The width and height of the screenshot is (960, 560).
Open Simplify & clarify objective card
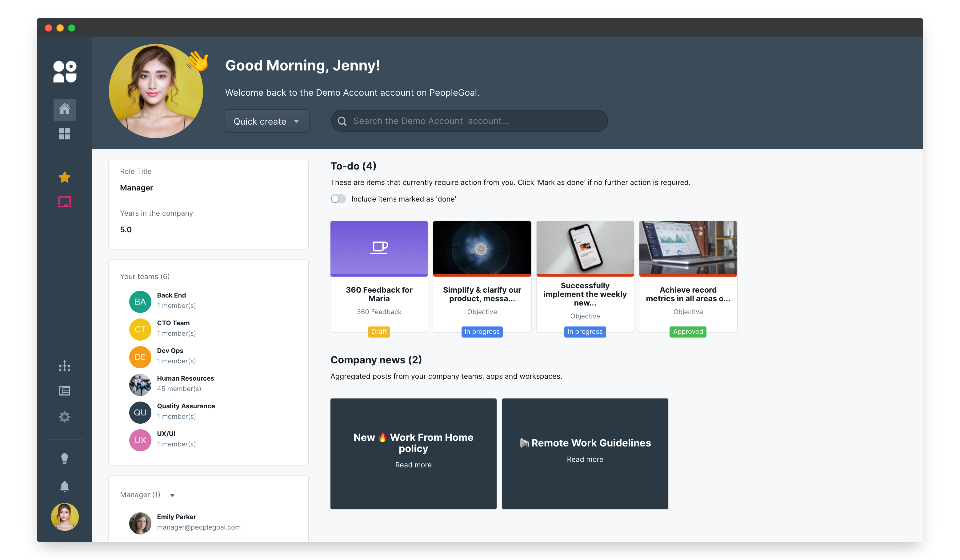coord(482,277)
